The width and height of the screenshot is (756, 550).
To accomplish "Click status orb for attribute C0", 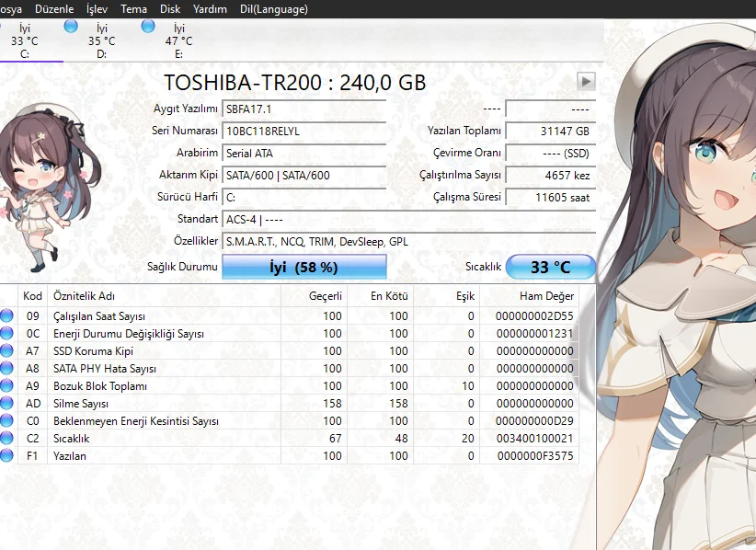I will pos(6,421).
